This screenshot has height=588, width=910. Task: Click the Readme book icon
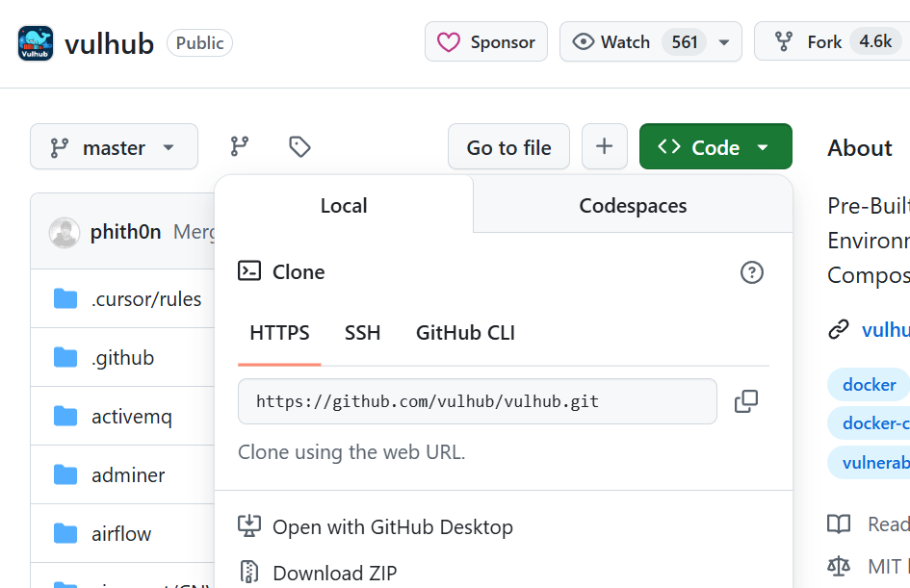(839, 524)
